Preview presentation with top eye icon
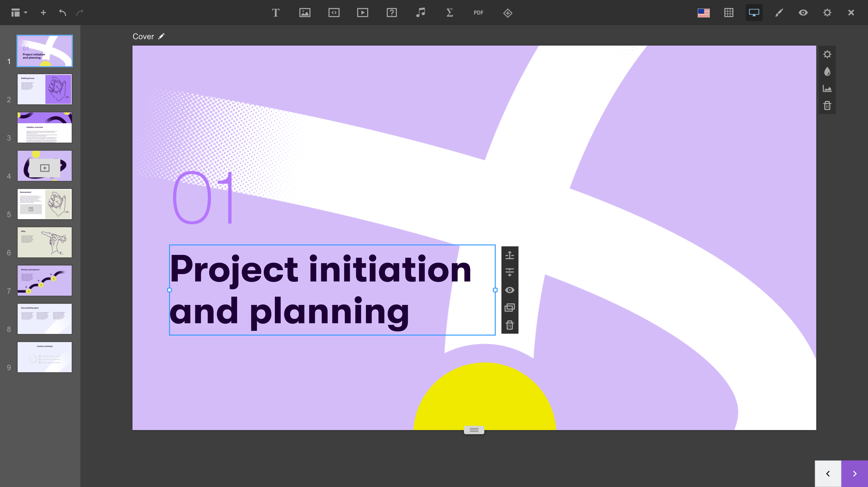This screenshot has width=868, height=487. (x=803, y=13)
